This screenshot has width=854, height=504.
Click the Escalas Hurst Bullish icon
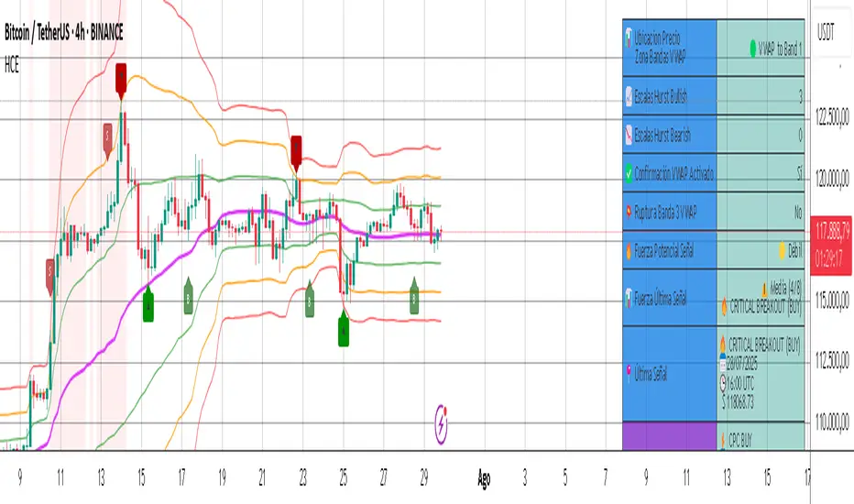[630, 96]
